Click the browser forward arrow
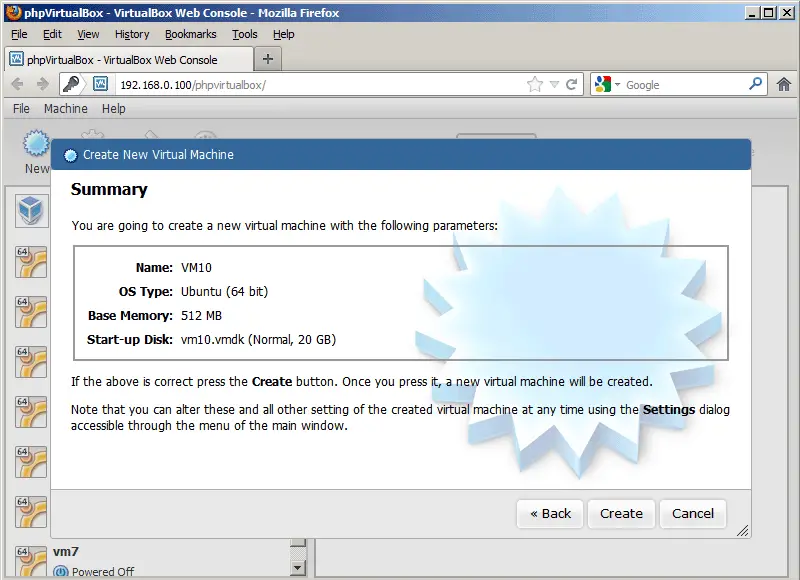The height and width of the screenshot is (580, 800). 43,84
